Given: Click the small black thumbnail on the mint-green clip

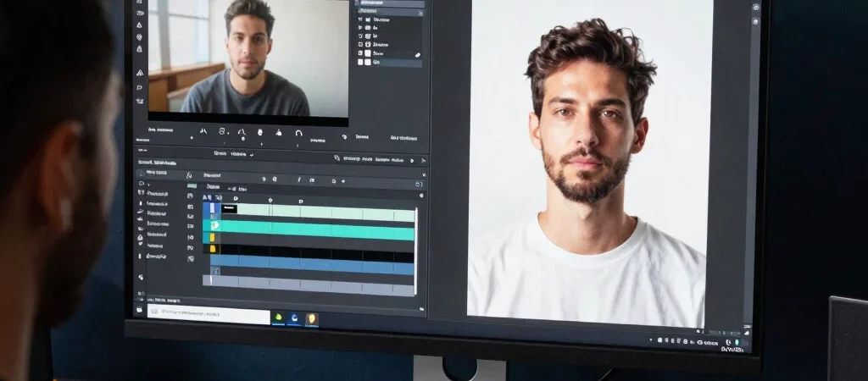Looking at the screenshot, I should 229,208.
